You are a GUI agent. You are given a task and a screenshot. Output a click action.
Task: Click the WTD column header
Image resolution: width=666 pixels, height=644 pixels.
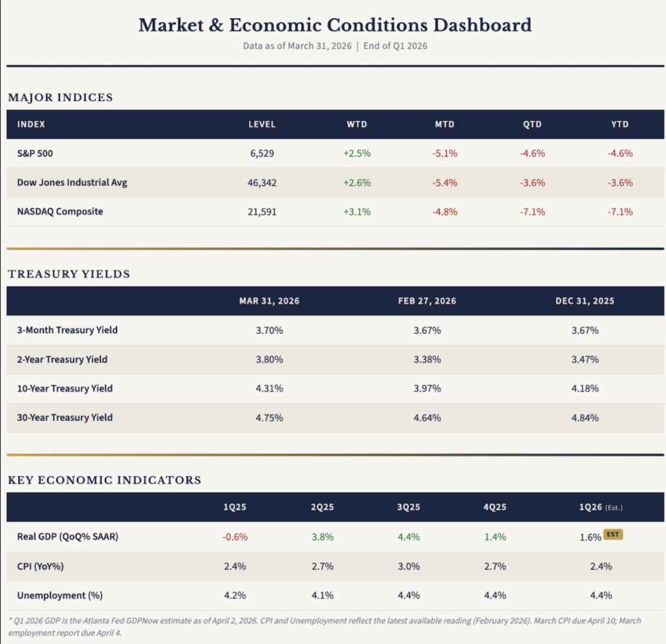[357, 124]
